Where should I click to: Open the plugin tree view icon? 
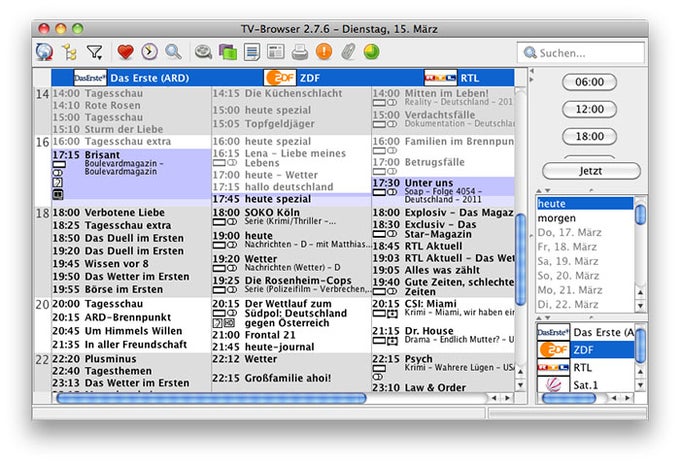(x=69, y=52)
